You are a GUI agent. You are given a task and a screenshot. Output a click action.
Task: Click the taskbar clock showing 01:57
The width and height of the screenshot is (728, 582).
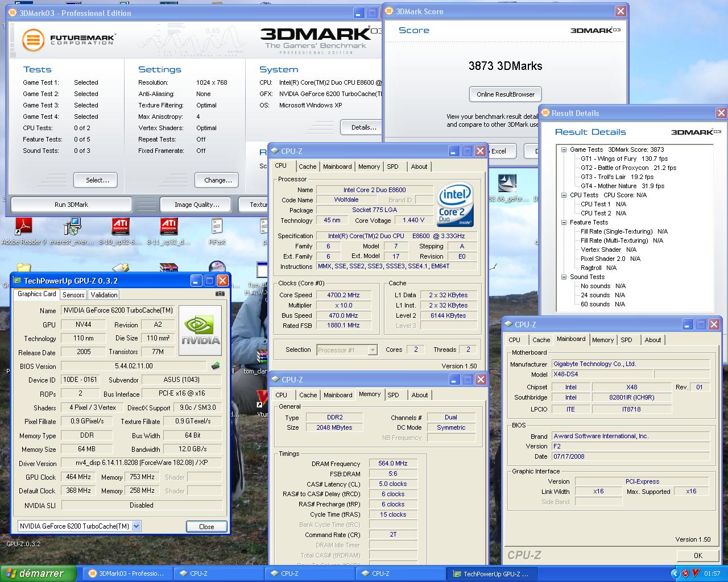click(x=712, y=573)
